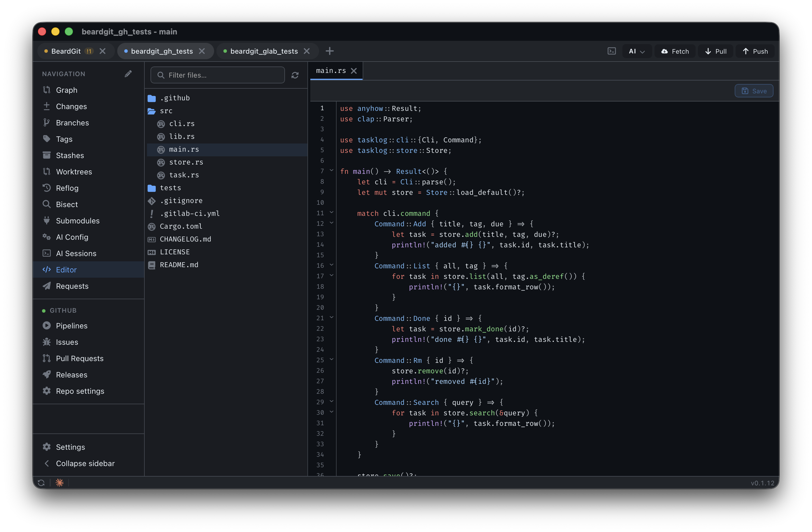
Task: Open Cargo.toml
Action: click(x=227, y=227)
